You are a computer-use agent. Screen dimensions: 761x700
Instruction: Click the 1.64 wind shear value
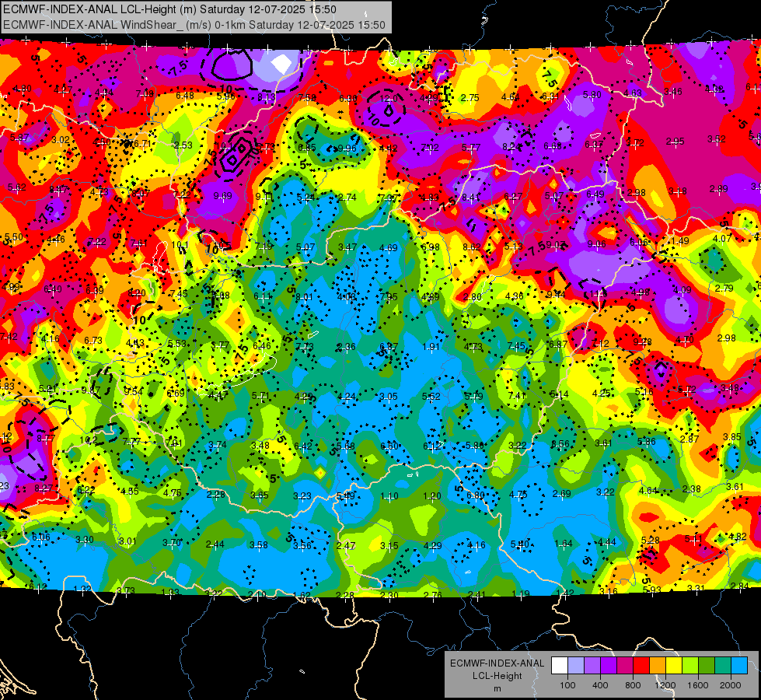[564, 543]
